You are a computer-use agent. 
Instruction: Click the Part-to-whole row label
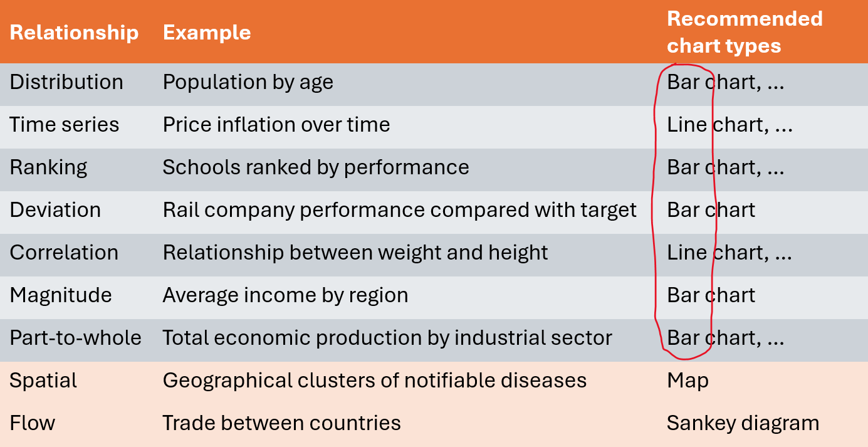75,338
